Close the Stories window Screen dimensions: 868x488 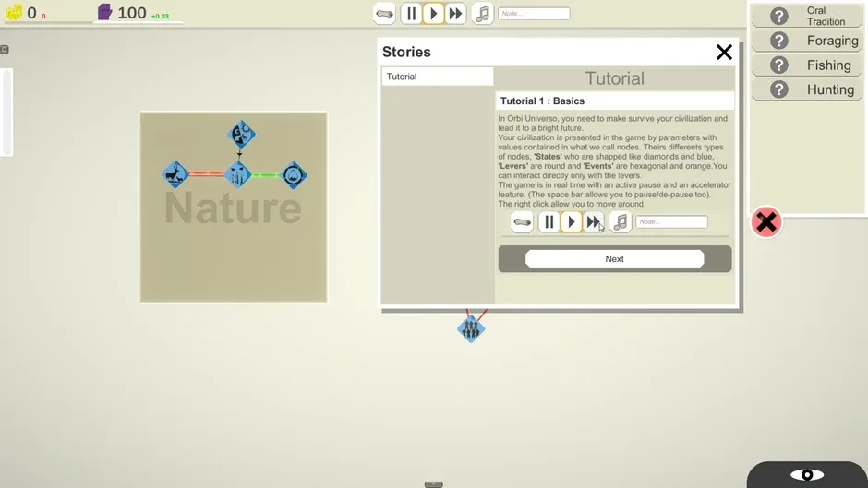[724, 52]
